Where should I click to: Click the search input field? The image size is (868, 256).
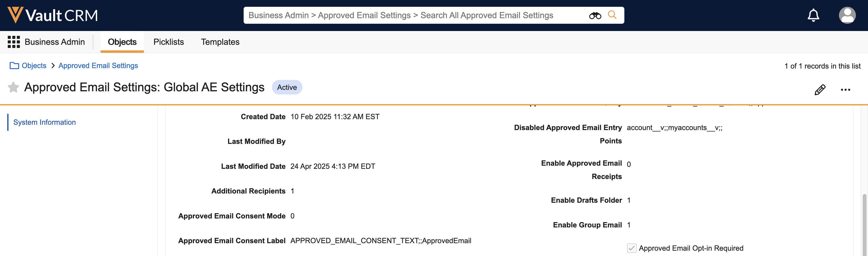click(414, 15)
